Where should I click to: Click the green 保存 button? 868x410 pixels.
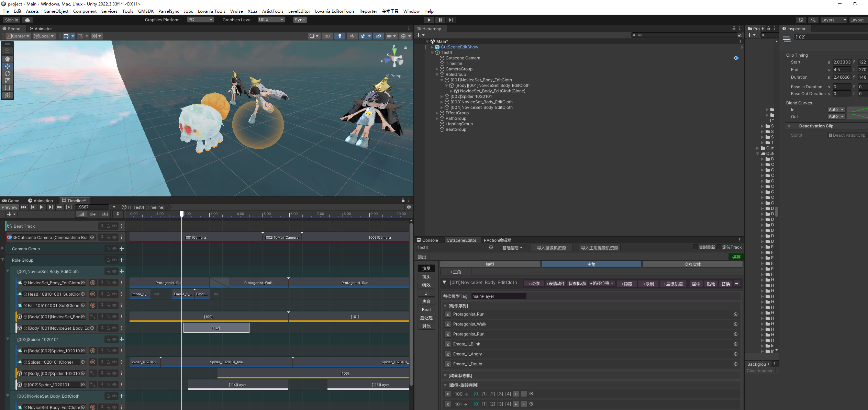(736, 257)
